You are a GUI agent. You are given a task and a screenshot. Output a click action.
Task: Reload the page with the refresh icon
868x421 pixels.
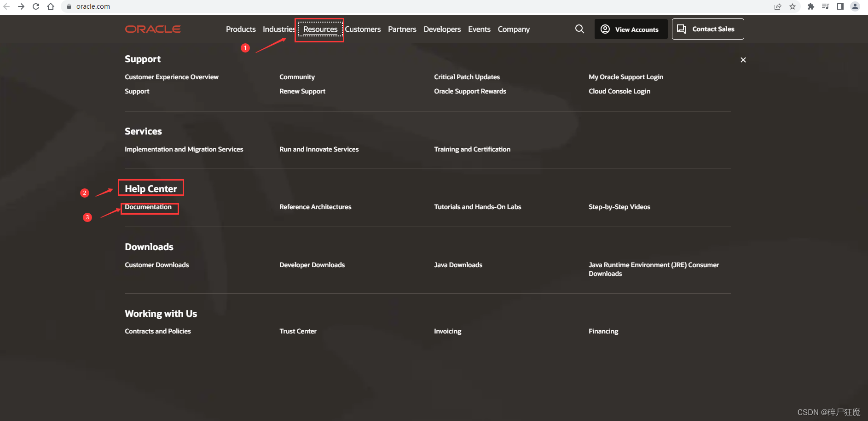pos(36,6)
